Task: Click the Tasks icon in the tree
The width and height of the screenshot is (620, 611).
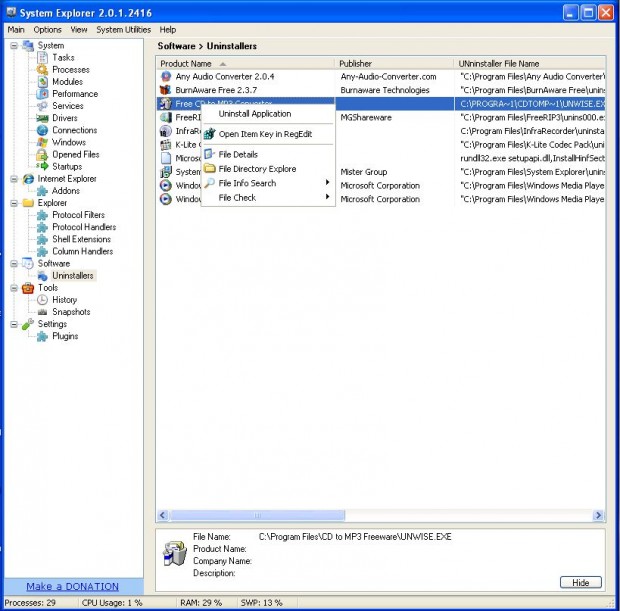Action: pos(42,58)
